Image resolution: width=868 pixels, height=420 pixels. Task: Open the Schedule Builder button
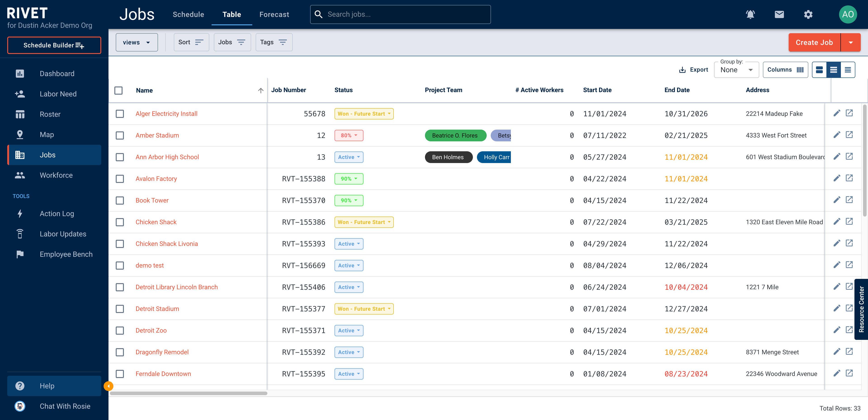(54, 45)
